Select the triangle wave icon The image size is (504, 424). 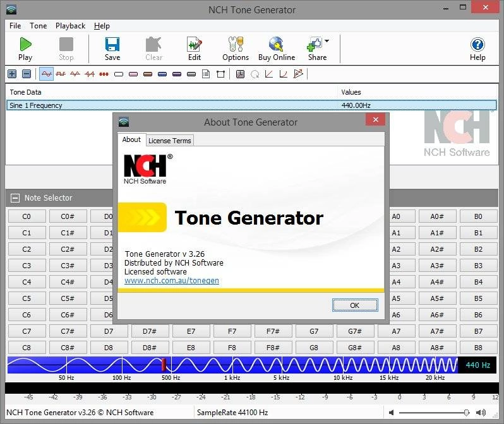tap(75, 74)
